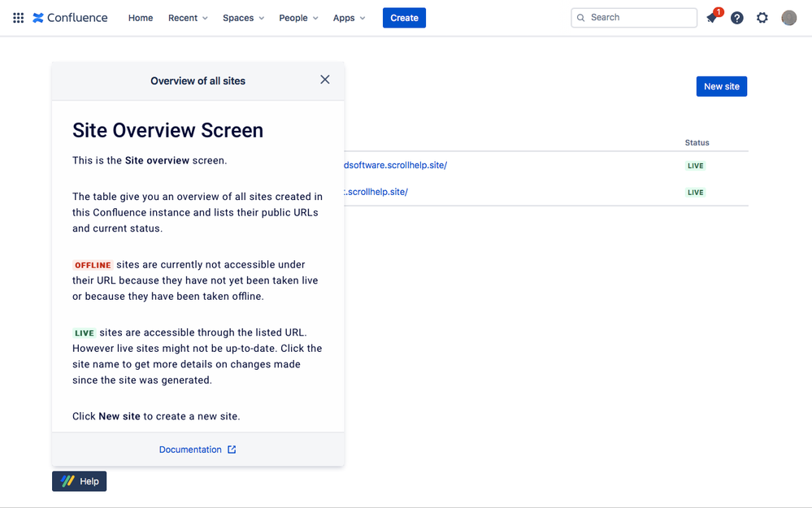Click the blue Create button
Image resolution: width=812 pixels, height=508 pixels.
[x=404, y=18]
